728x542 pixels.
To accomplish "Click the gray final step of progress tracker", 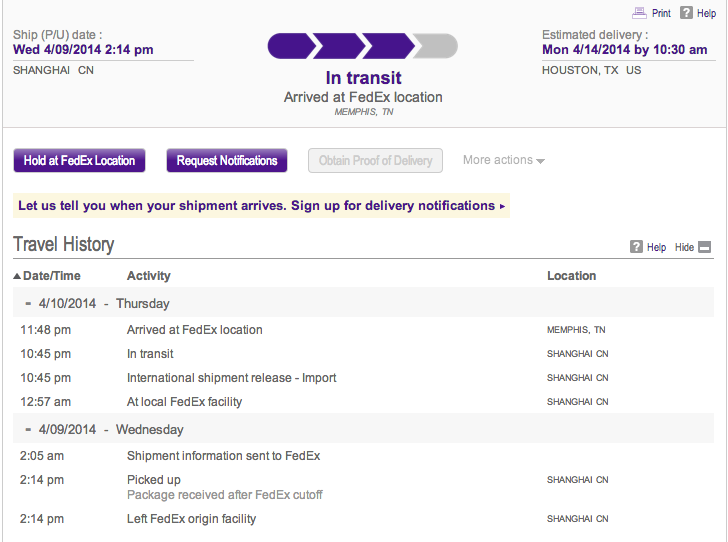I will coord(436,46).
